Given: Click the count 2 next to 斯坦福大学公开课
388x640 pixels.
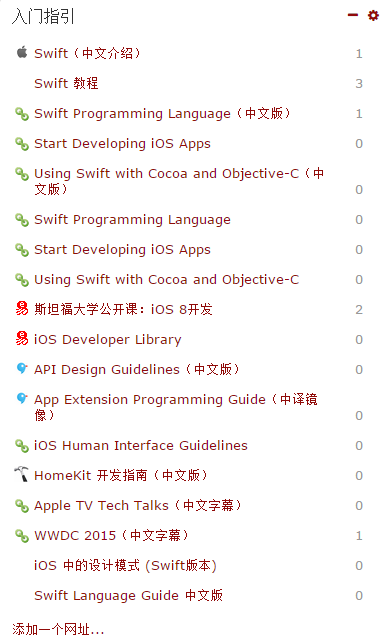Looking at the screenshot, I should point(359,310).
